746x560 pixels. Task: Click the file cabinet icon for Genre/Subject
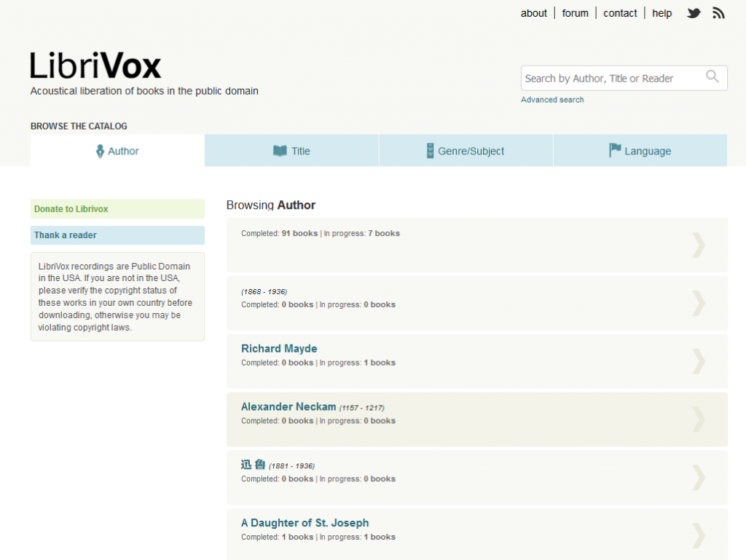coord(430,151)
